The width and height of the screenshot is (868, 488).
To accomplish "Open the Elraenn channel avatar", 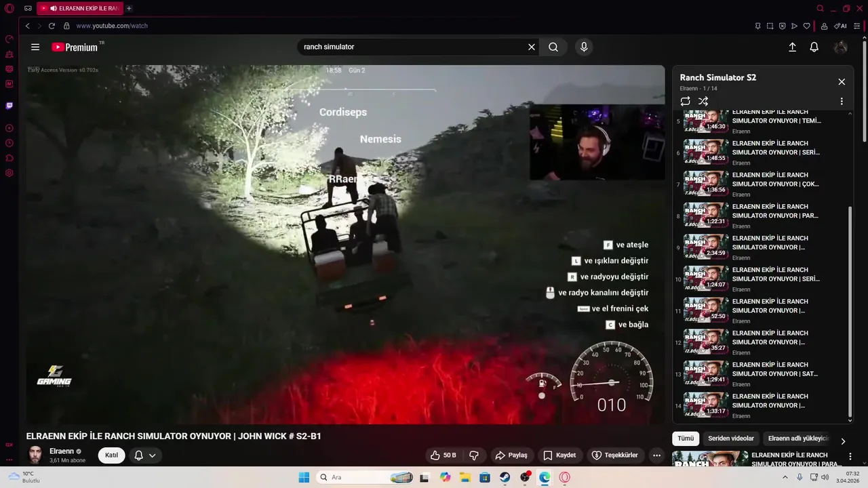I will [x=35, y=455].
